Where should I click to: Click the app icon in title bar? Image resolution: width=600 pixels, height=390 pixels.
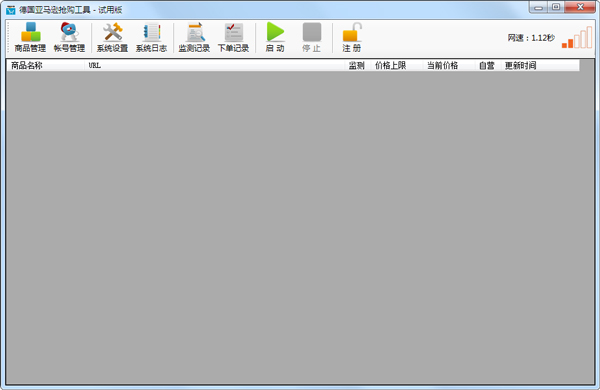tap(11, 10)
